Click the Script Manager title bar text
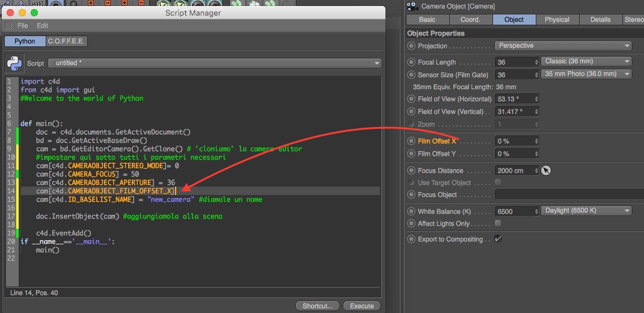The height and width of the screenshot is (313, 644). point(193,13)
